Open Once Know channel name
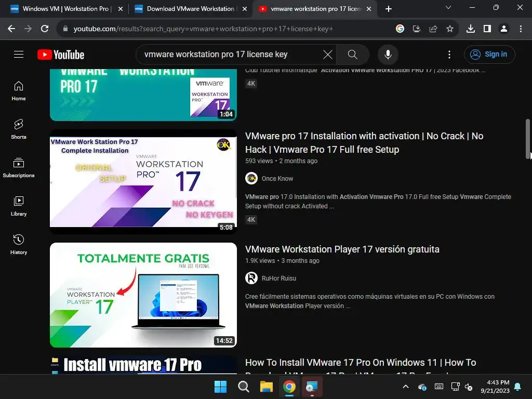Image resolution: width=532 pixels, height=399 pixels. coord(277,179)
